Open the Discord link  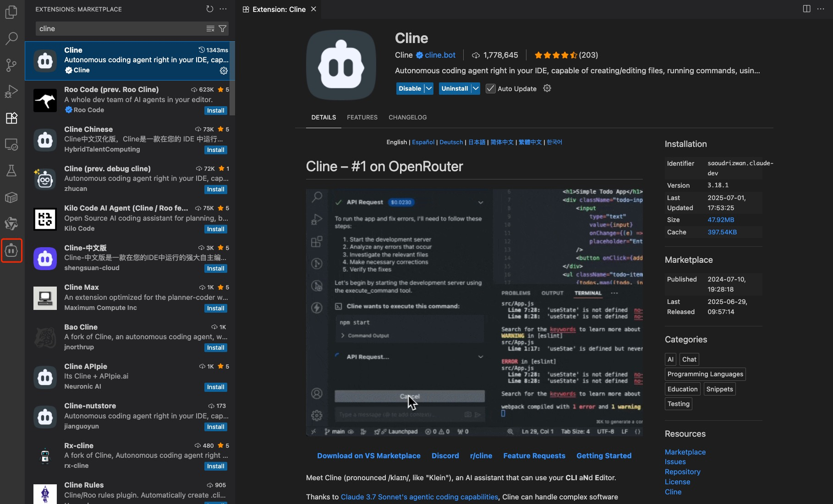click(x=445, y=455)
